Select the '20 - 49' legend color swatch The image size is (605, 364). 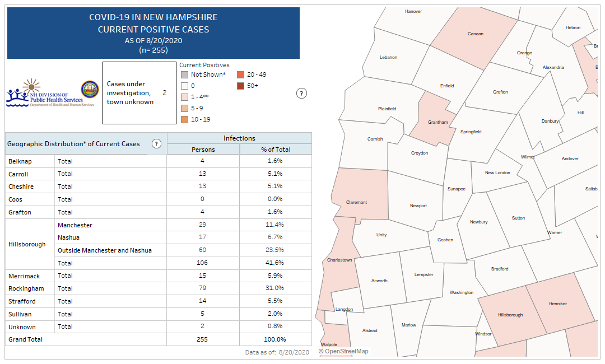[240, 74]
